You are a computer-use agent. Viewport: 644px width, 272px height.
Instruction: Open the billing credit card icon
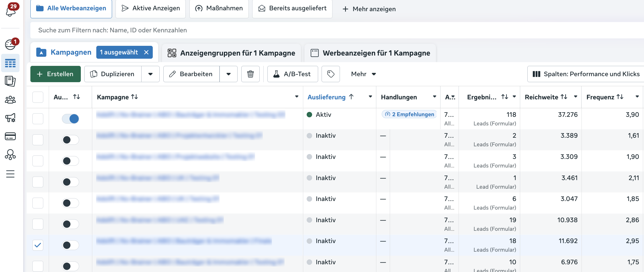click(10, 136)
